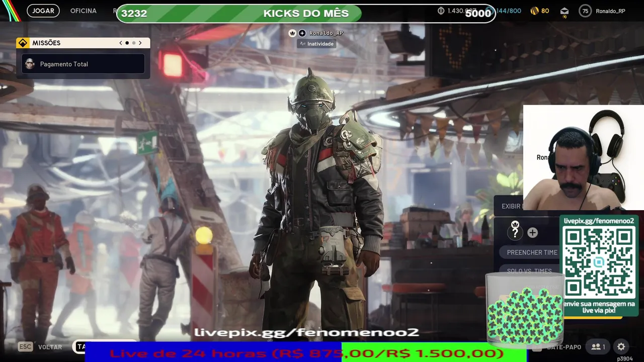Click the Ronaldo_RP nameplate above character
644x362 pixels.
[x=326, y=33]
